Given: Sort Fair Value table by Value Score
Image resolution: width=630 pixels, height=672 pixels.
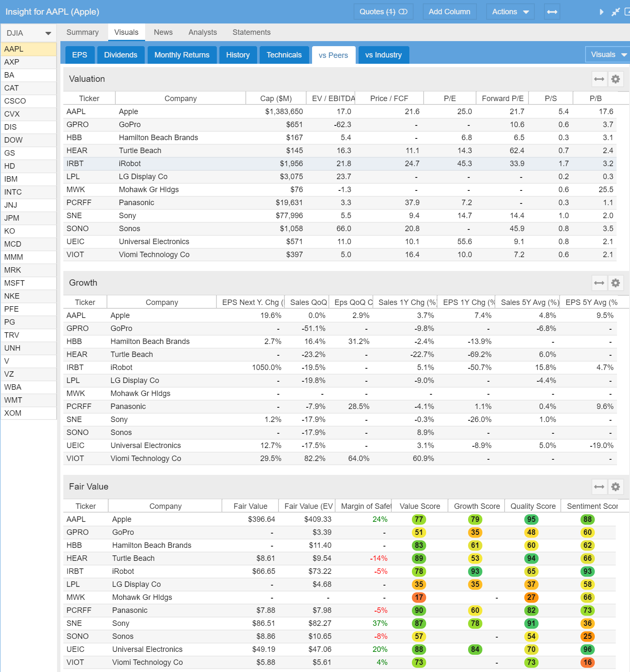Looking at the screenshot, I should point(420,506).
